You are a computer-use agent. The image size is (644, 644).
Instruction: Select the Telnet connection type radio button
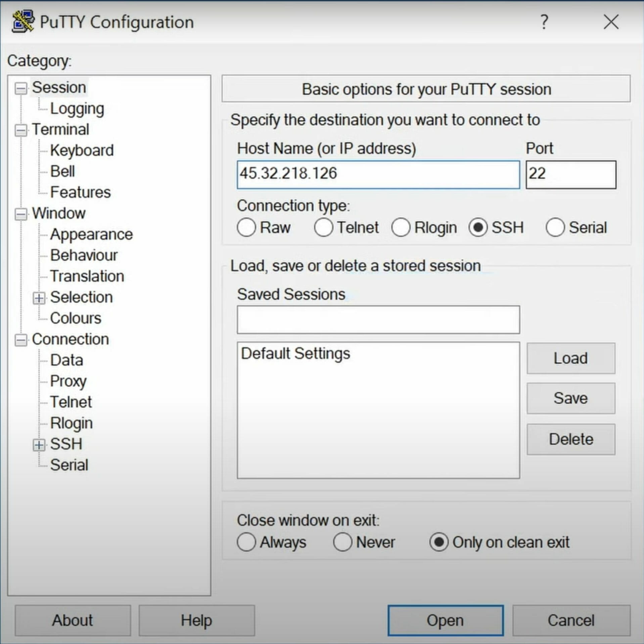[x=323, y=227]
